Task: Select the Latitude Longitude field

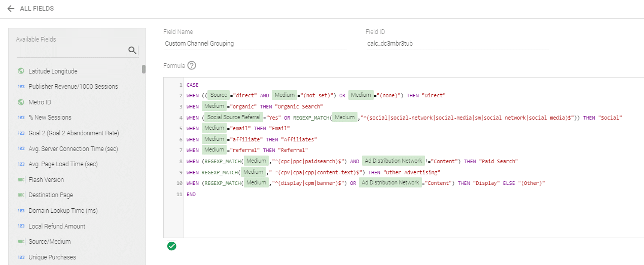Action: coord(53,71)
